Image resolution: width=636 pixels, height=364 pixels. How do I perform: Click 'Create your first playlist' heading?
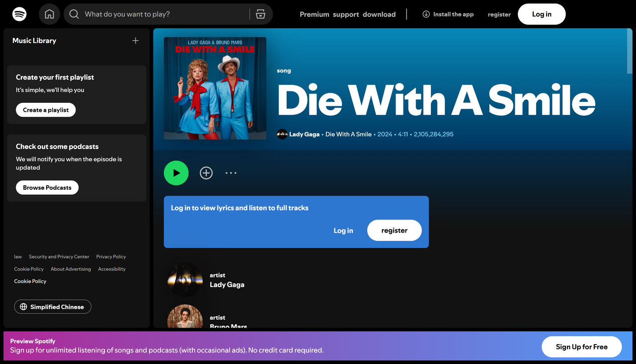point(55,77)
